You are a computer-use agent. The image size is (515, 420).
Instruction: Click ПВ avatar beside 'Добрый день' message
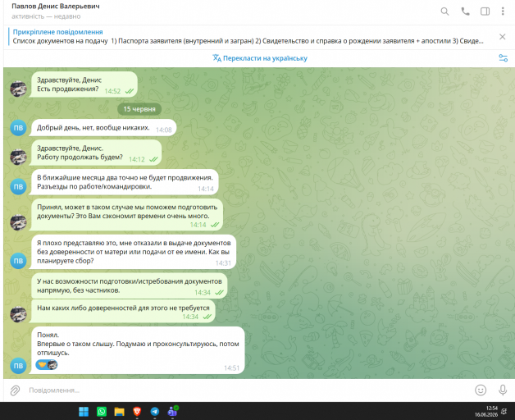(18, 128)
